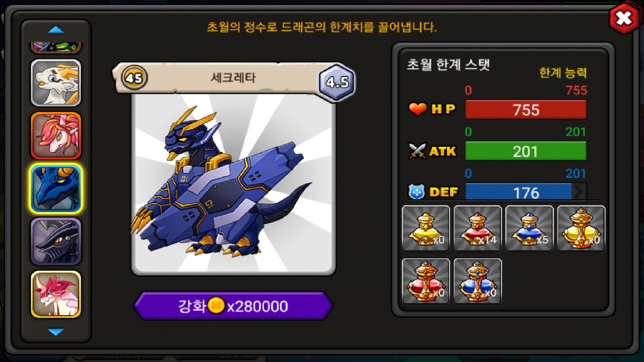Click the blue shield DEF icon

point(417,192)
